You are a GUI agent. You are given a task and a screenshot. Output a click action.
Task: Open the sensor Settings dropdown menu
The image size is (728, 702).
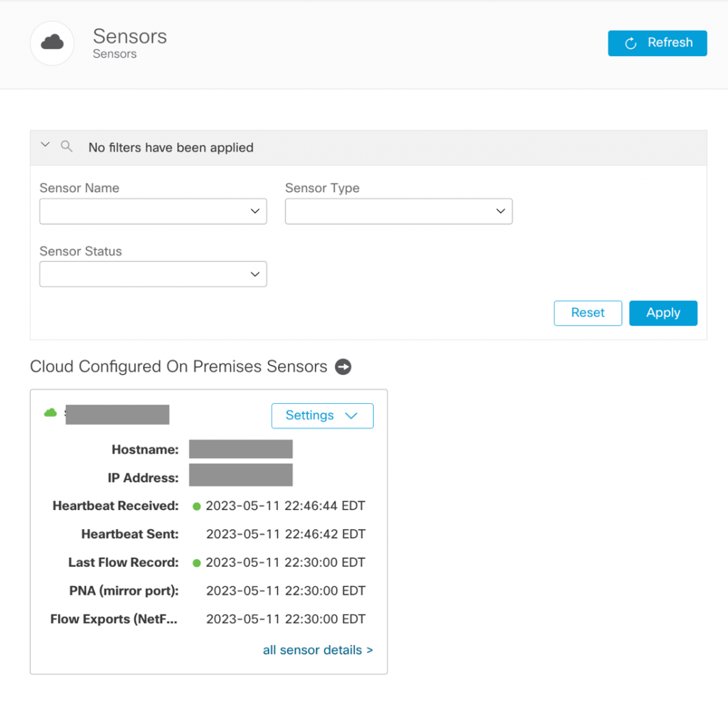pos(322,415)
